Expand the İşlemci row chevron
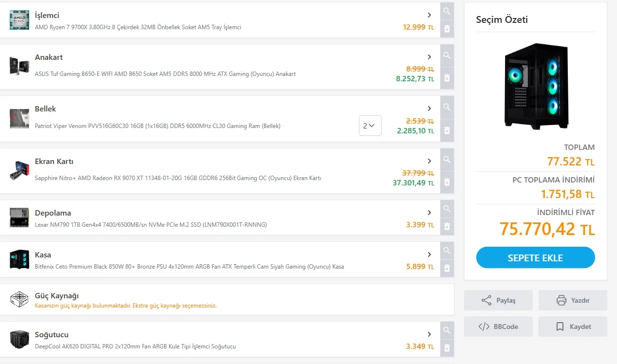617x364 pixels. pyautogui.click(x=429, y=15)
